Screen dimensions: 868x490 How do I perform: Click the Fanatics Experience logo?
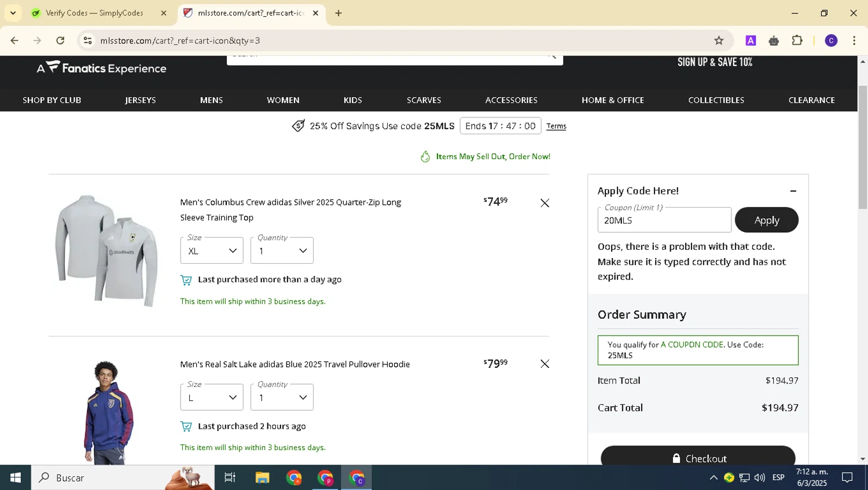click(102, 68)
